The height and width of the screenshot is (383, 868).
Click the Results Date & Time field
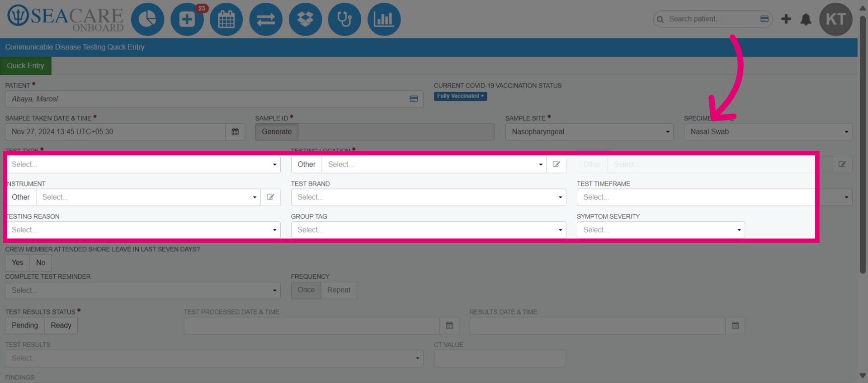[x=598, y=325]
